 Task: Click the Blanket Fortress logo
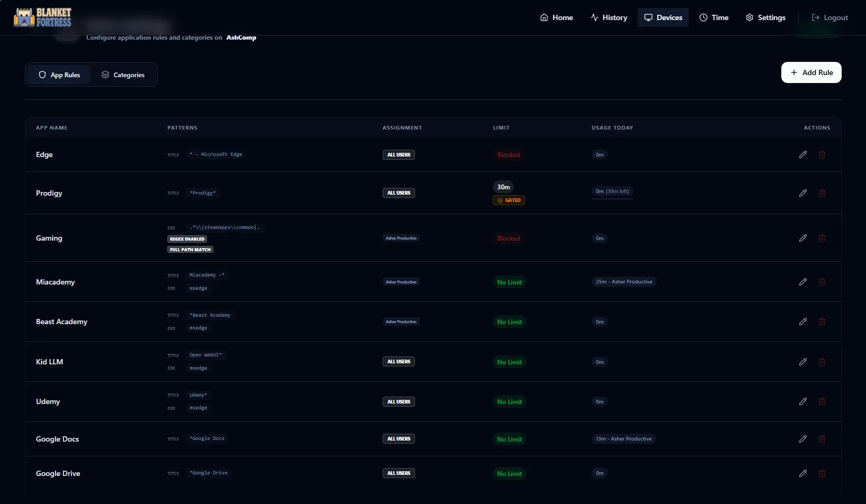(x=42, y=17)
